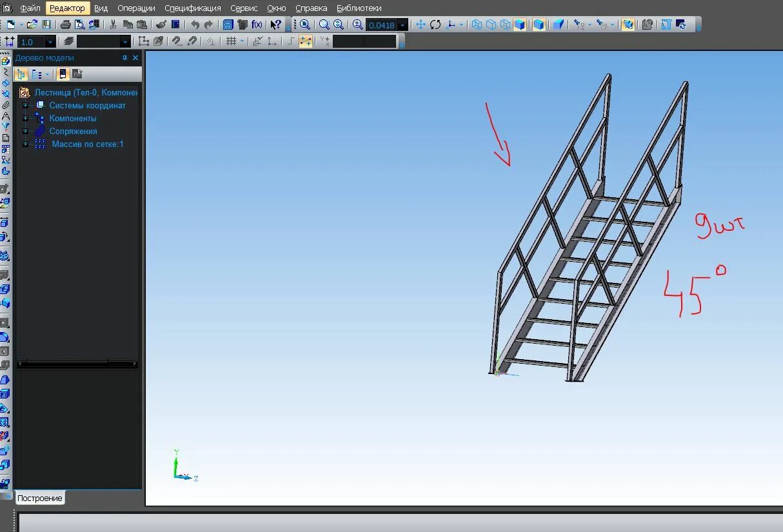Open the Вид menu

coord(101,8)
